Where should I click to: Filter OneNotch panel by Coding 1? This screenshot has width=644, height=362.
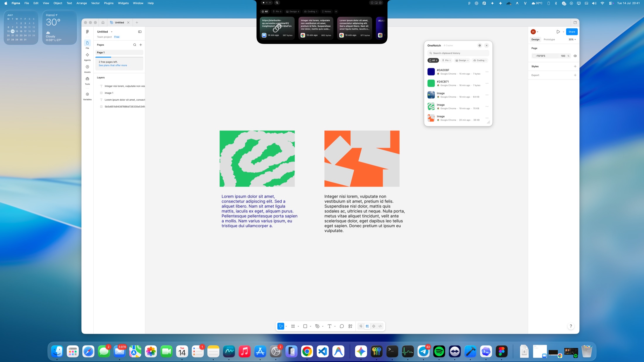(480, 60)
